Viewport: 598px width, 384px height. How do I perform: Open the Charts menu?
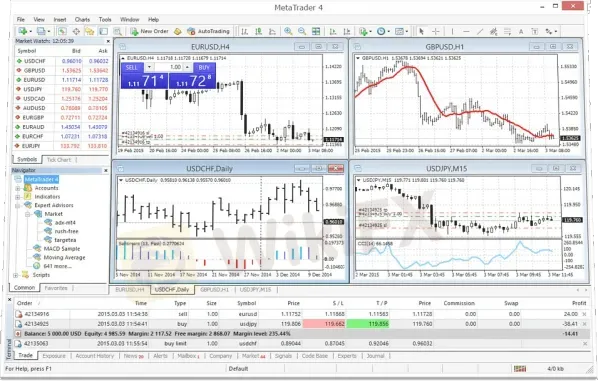(82, 19)
